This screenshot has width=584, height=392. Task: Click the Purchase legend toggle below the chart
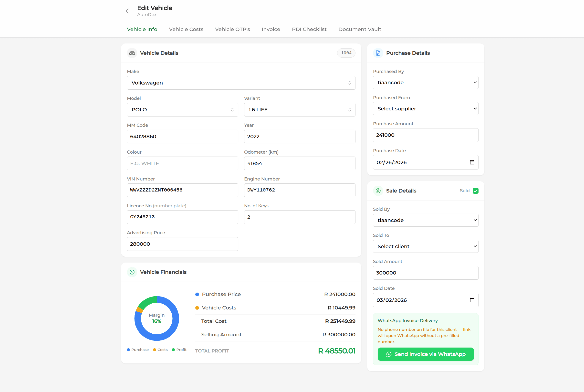tap(138, 350)
